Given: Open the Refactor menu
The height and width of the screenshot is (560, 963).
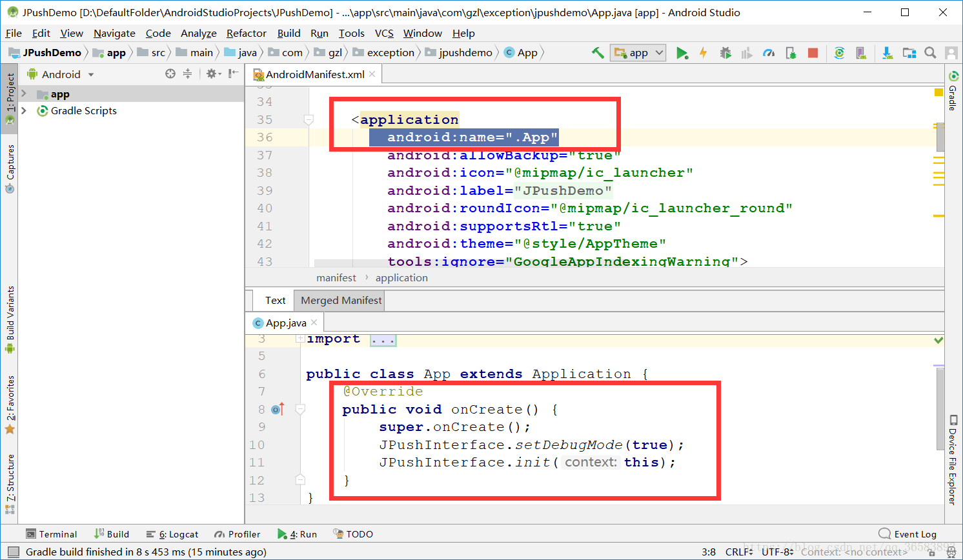Looking at the screenshot, I should point(246,34).
